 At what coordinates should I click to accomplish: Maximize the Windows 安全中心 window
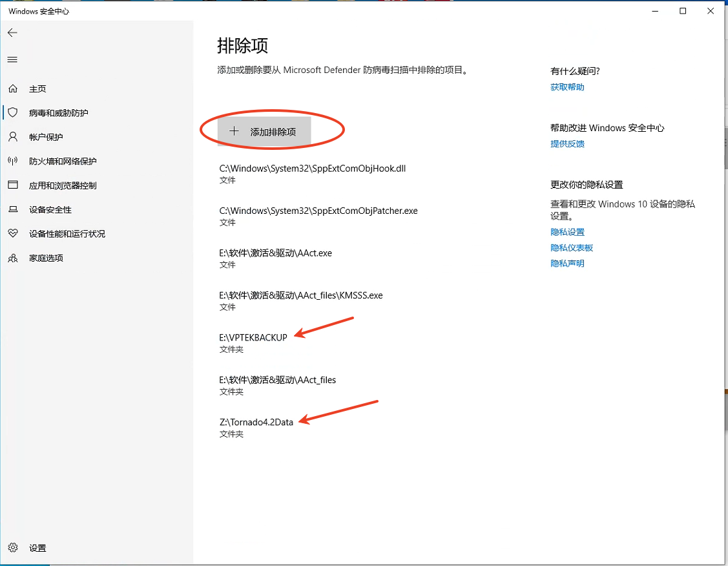click(x=683, y=11)
